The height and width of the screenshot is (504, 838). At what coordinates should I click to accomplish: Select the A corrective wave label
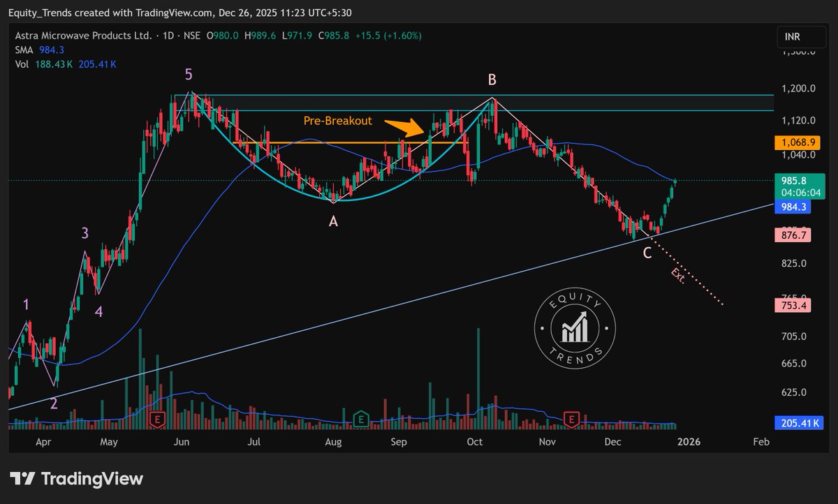(333, 221)
